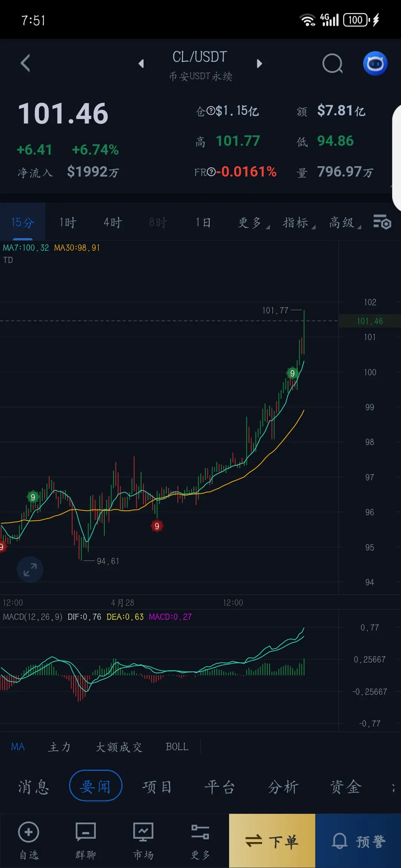Open the search magnifier
This screenshot has height=868, width=401.
point(333,63)
